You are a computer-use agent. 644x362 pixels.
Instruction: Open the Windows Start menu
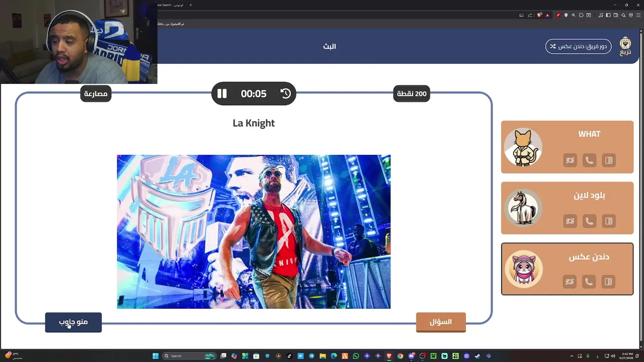[155, 356]
